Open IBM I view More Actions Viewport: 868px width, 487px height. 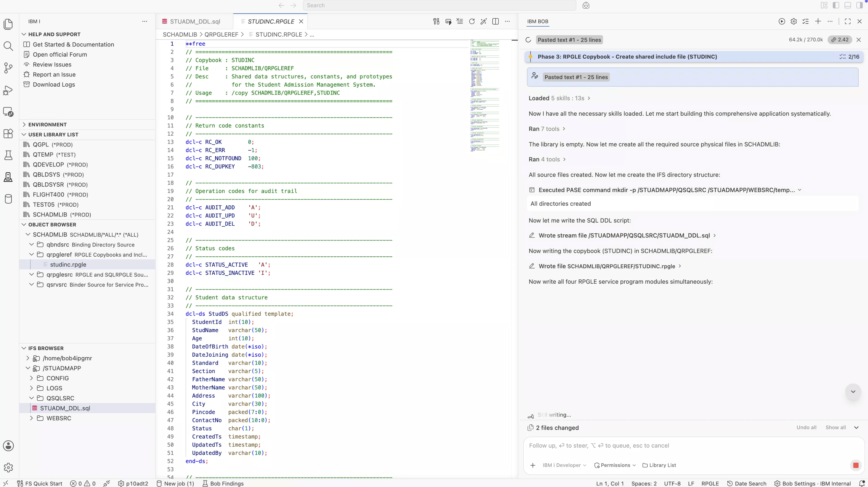click(x=145, y=21)
